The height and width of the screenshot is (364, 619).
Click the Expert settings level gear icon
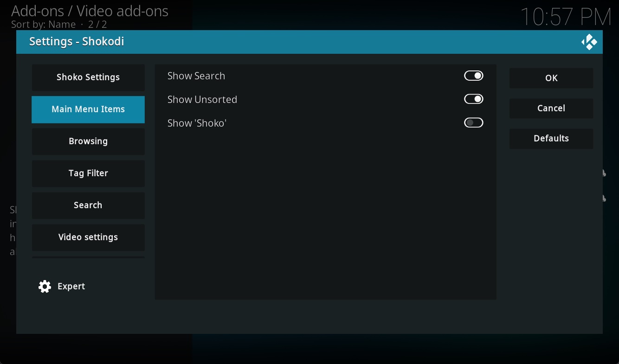coord(45,287)
